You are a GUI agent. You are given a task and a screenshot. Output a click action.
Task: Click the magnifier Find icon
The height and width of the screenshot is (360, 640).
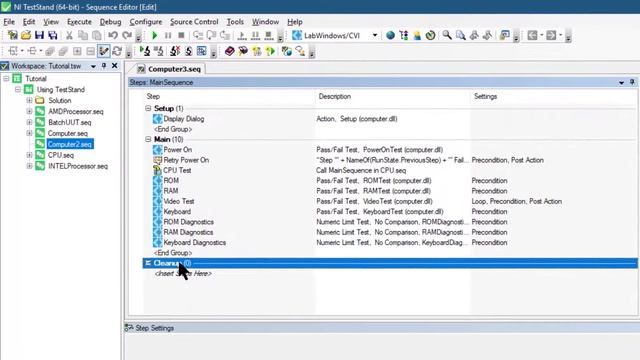pyautogui.click(x=447, y=36)
